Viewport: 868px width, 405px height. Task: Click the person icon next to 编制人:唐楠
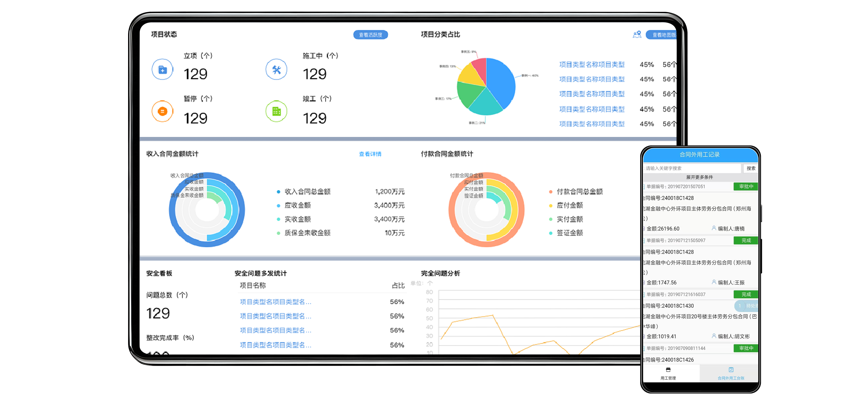(714, 228)
